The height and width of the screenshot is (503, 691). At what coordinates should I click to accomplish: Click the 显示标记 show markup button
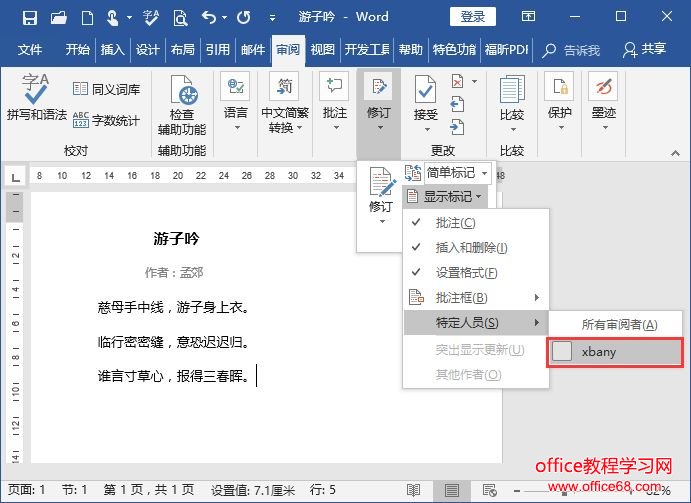coord(445,196)
